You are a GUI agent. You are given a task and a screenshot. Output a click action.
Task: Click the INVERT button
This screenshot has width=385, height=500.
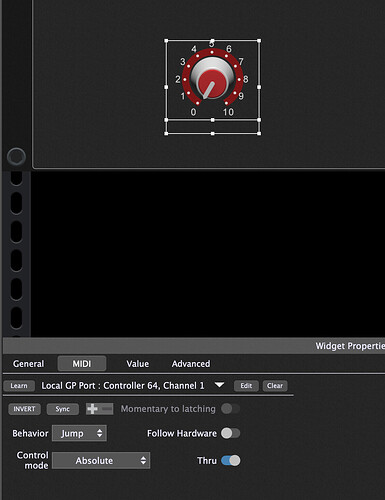pos(24,409)
